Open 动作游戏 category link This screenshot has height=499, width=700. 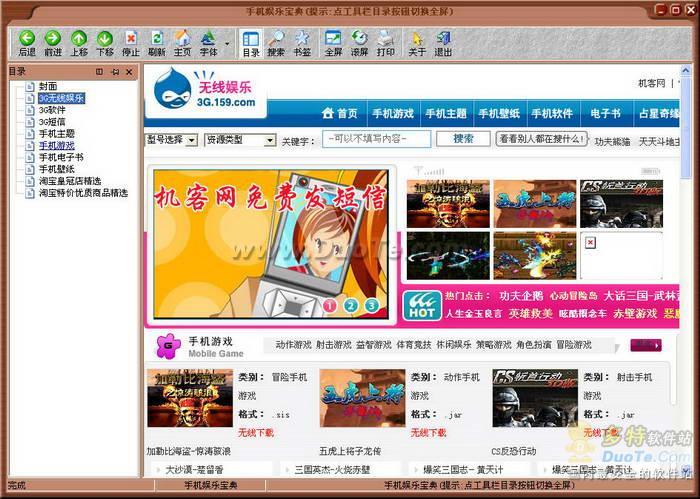coord(293,345)
